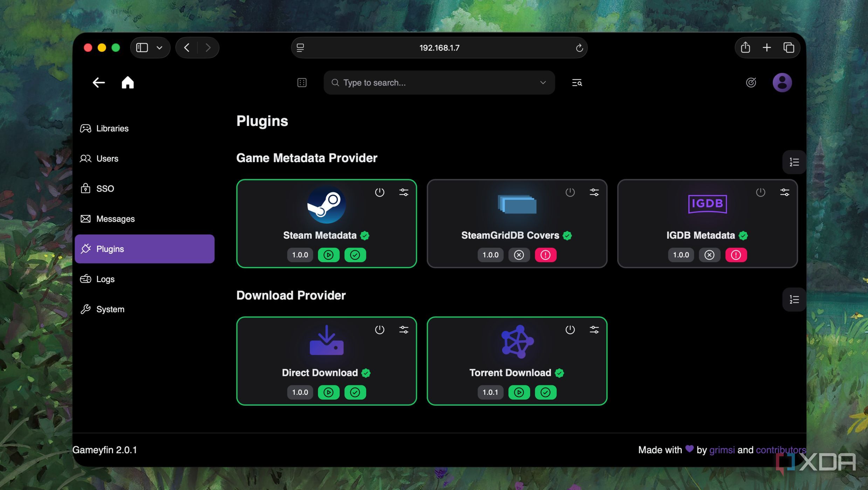Open the advanced search list icon
Image resolution: width=868 pixels, height=490 pixels.
pyautogui.click(x=577, y=83)
